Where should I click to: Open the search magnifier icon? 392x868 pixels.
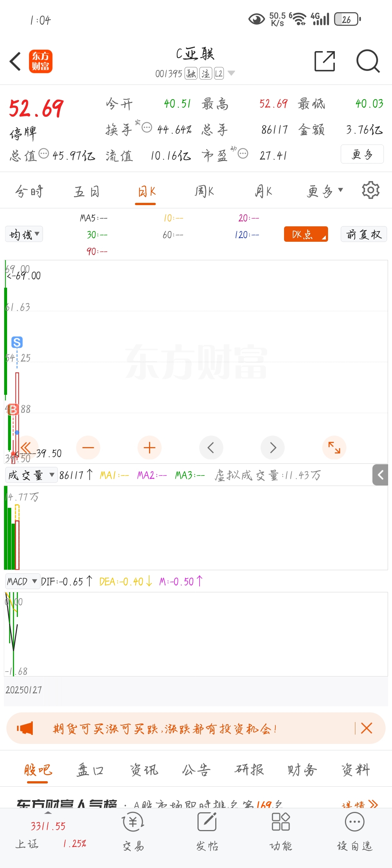(x=368, y=61)
